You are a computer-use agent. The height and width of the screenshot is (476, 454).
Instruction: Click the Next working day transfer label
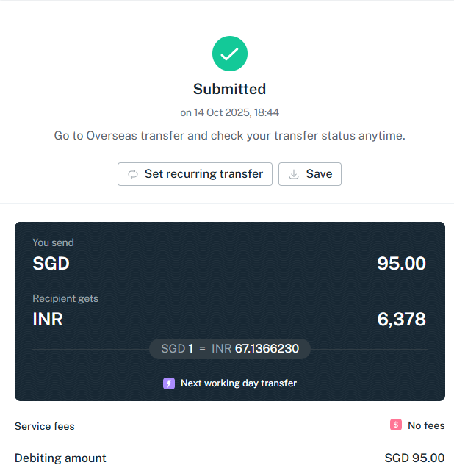(238, 383)
